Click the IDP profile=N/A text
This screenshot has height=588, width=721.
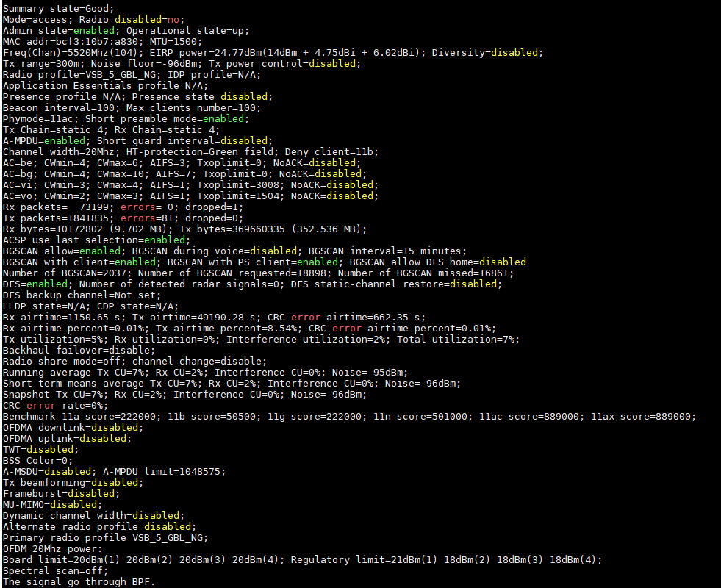tap(214, 74)
